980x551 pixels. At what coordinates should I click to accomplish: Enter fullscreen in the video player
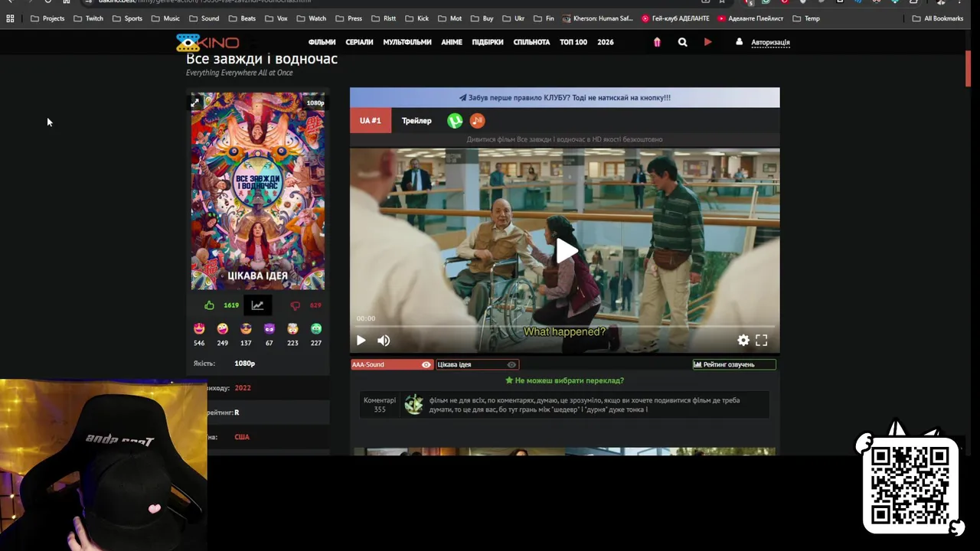point(762,341)
